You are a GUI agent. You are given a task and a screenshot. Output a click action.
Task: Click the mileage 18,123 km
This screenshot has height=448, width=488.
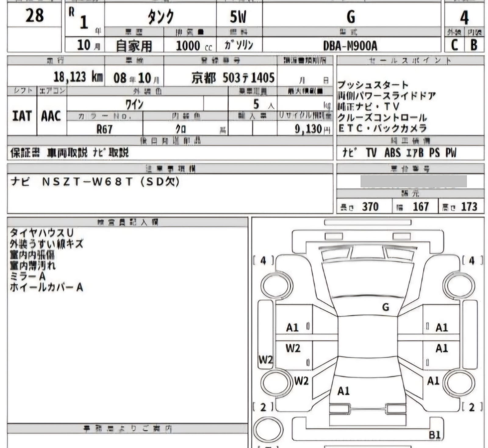click(78, 77)
